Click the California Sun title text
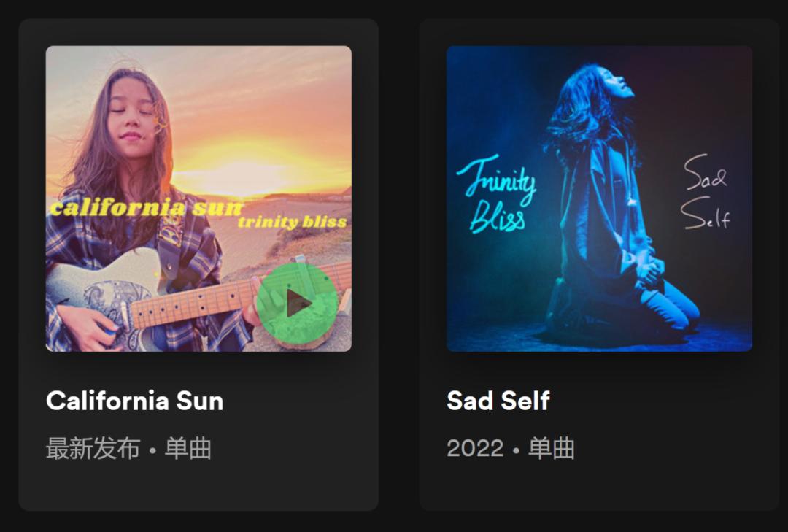The height and width of the screenshot is (532, 788). pyautogui.click(x=135, y=401)
